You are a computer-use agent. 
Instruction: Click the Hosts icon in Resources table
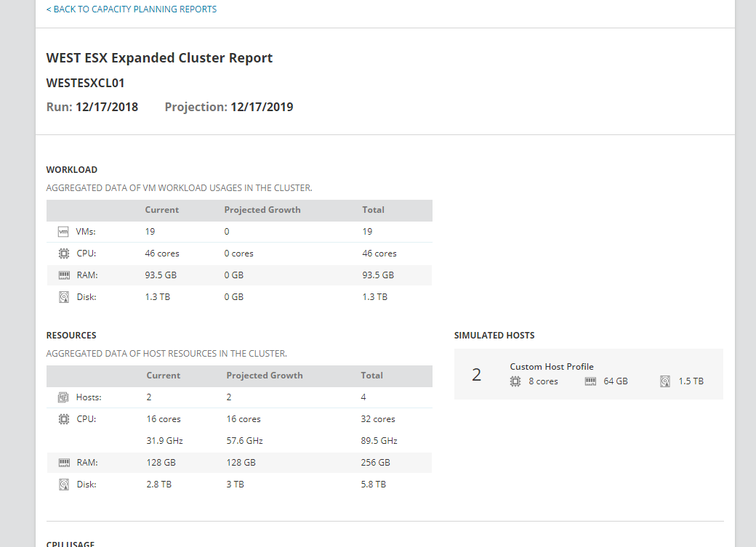point(63,397)
